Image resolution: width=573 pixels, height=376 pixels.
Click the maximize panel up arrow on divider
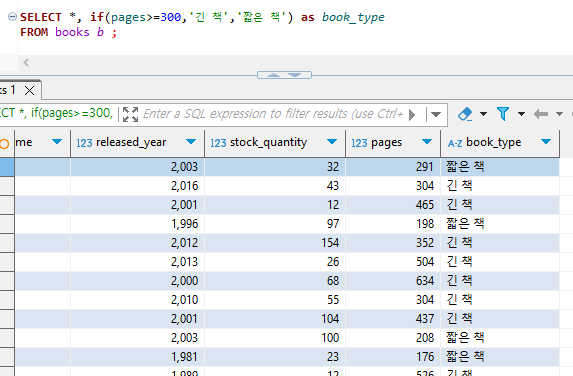point(273,75)
